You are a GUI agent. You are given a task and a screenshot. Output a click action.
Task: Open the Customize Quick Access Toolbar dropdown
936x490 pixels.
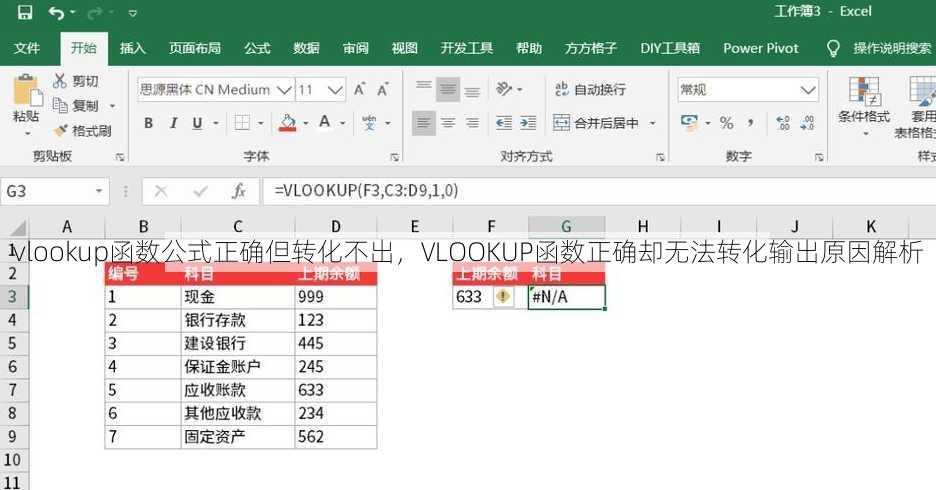pyautogui.click(x=133, y=13)
